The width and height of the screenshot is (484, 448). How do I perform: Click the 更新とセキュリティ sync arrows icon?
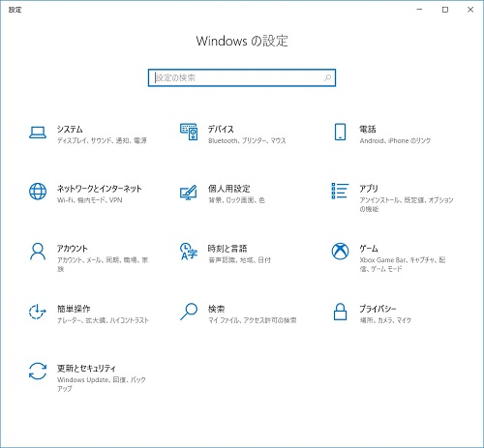pos(38,371)
